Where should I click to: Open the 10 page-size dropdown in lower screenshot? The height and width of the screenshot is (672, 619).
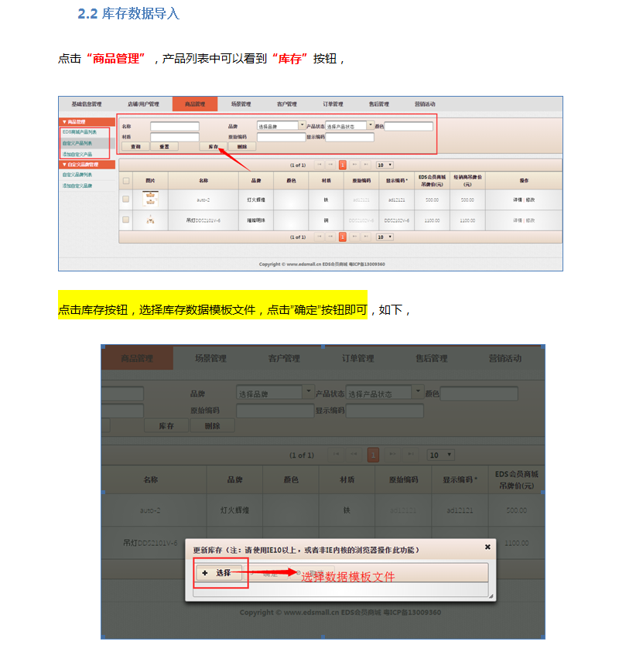click(440, 455)
